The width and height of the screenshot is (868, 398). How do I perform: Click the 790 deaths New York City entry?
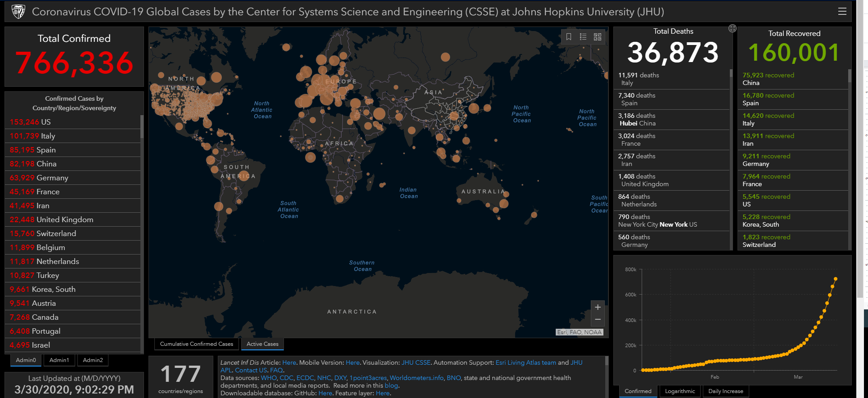coord(671,221)
